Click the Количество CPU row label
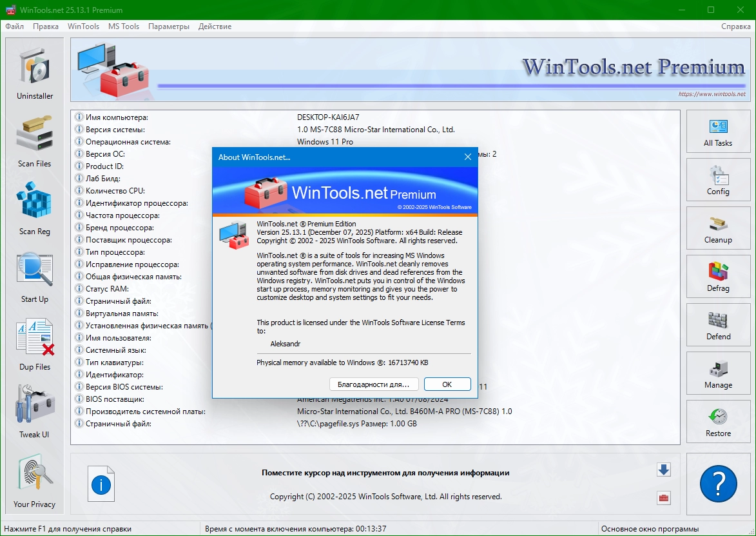The image size is (756, 536). 115,190
